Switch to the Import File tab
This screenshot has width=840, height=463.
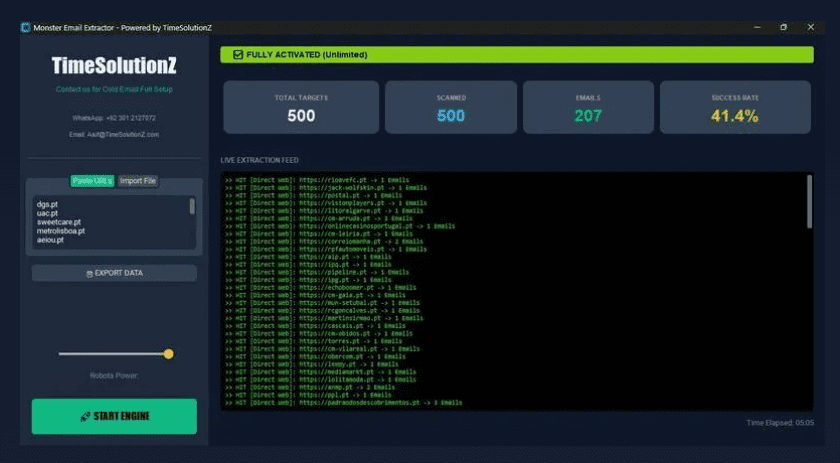[138, 181]
